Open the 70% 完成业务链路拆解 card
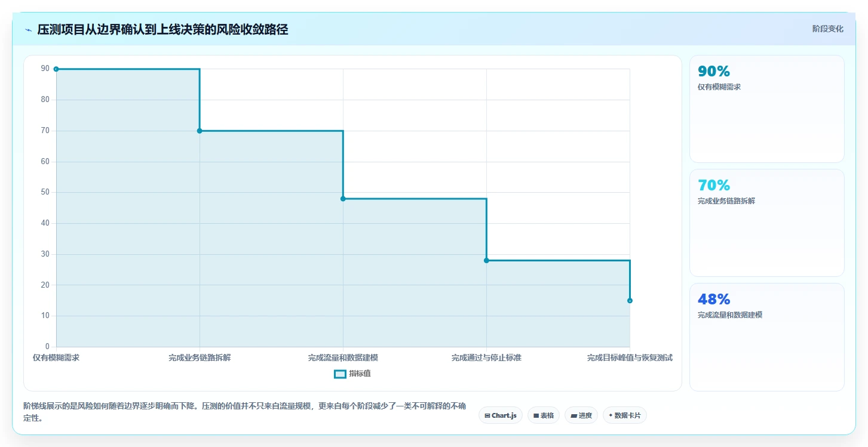 [x=767, y=223]
